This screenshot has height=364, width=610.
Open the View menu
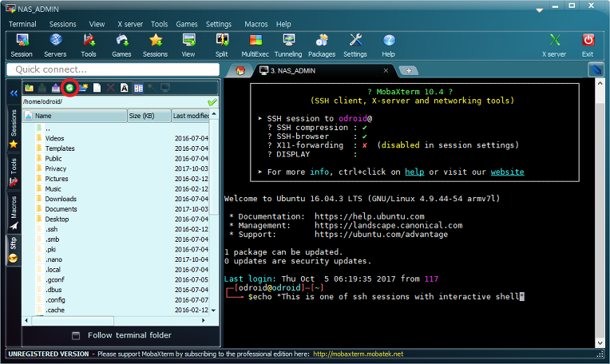click(x=97, y=24)
